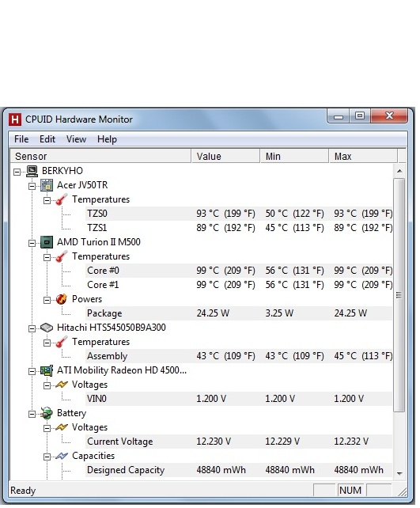420x508 pixels.
Task: Open the Help menu
Action: click(107, 139)
